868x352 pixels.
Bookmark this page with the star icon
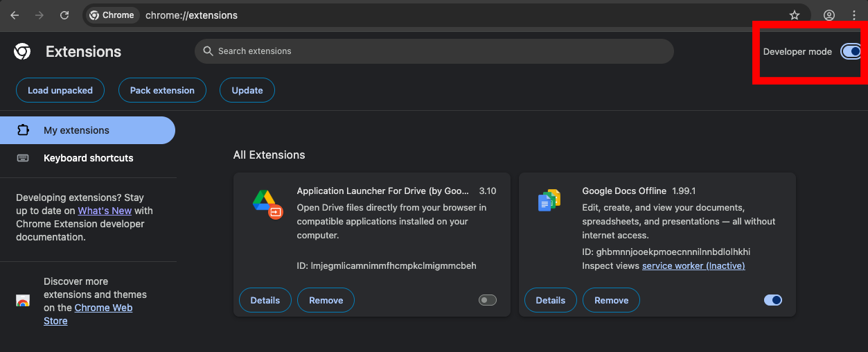click(x=795, y=15)
